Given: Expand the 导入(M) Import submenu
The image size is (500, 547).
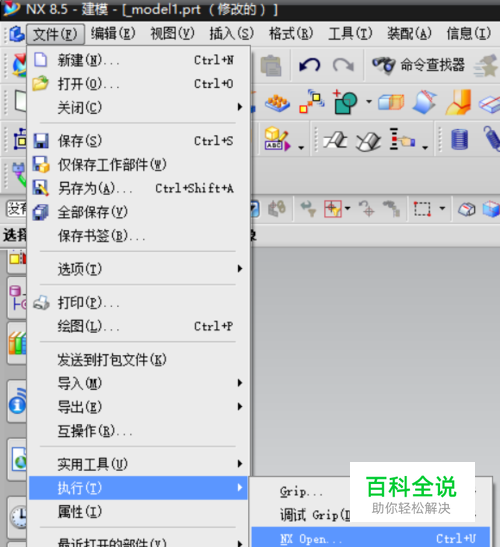Looking at the screenshot, I should [138, 383].
